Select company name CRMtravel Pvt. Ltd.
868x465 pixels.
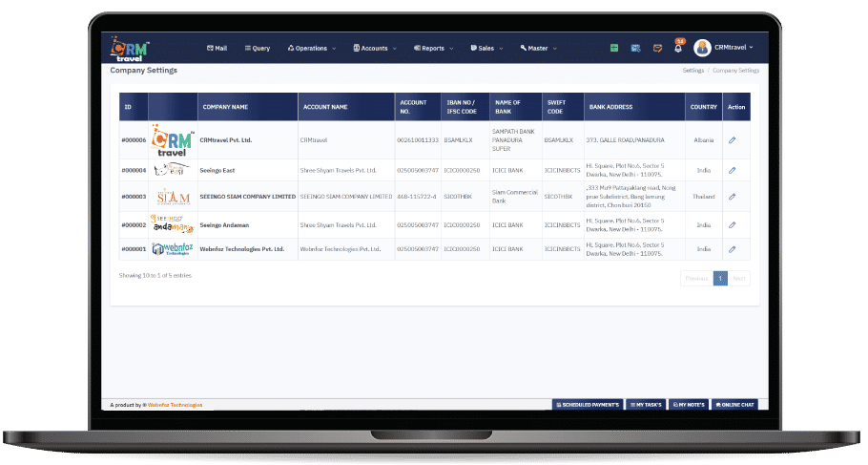pyautogui.click(x=226, y=140)
